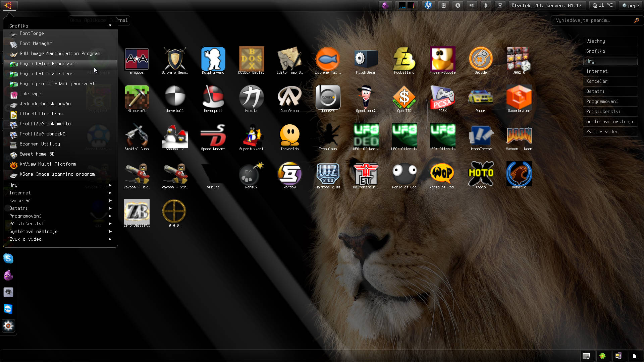Image resolution: width=644 pixels, height=362 pixels.
Task: Expand the Zvuk a video submenu
Action: 60,239
